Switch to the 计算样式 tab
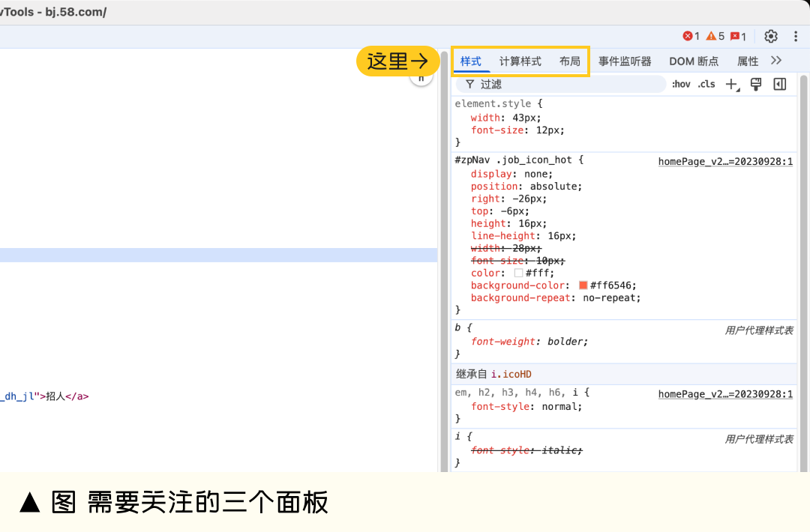 [x=520, y=61]
